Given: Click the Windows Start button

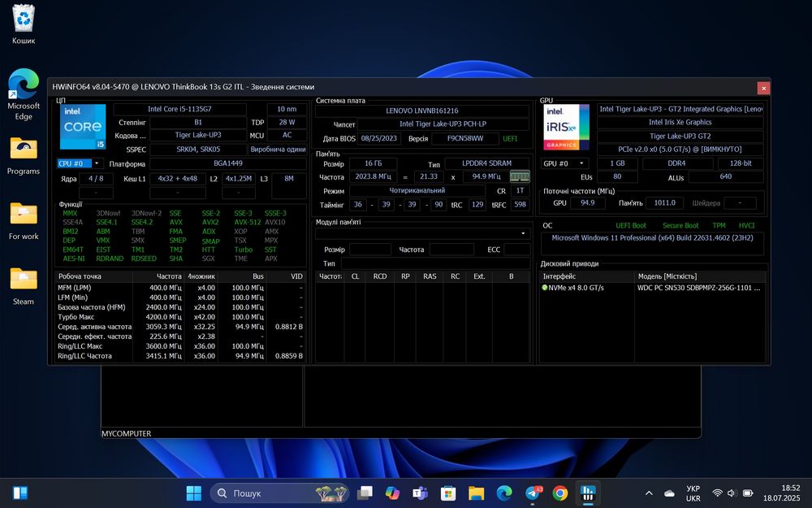Looking at the screenshot, I should 194,493.
